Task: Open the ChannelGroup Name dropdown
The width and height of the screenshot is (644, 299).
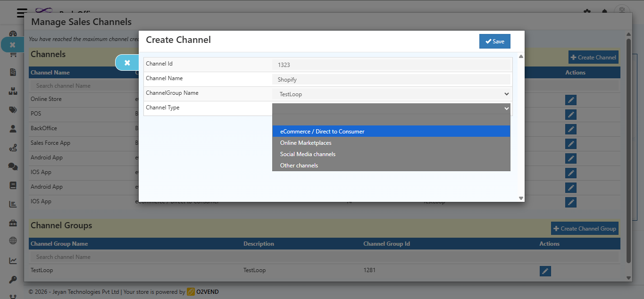Action: click(x=391, y=94)
